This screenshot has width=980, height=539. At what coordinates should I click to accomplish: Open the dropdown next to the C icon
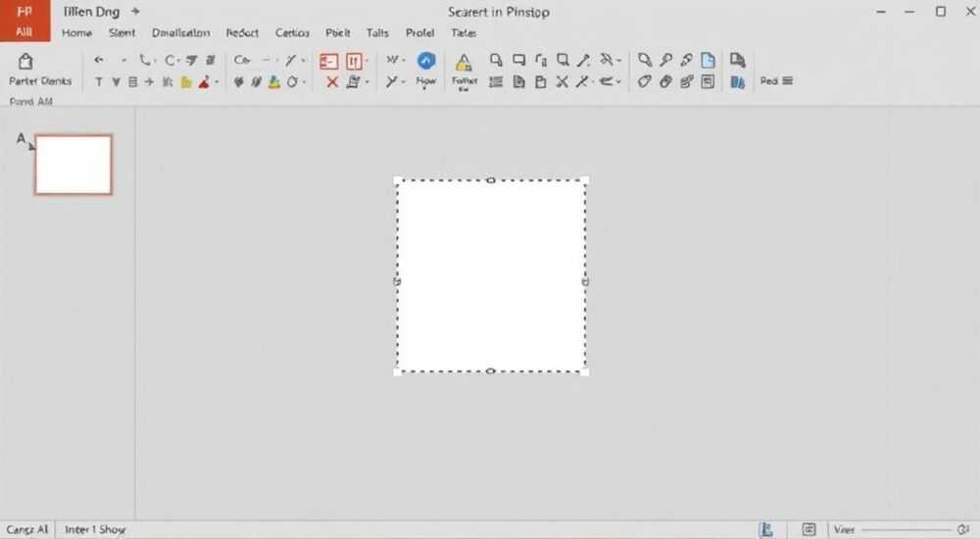pos(178,61)
